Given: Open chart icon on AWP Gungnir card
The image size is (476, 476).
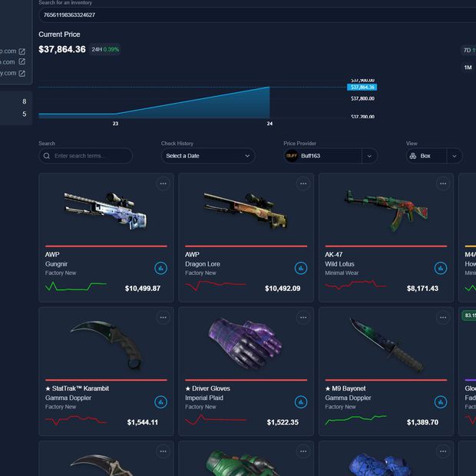Looking at the screenshot, I should tap(160, 268).
